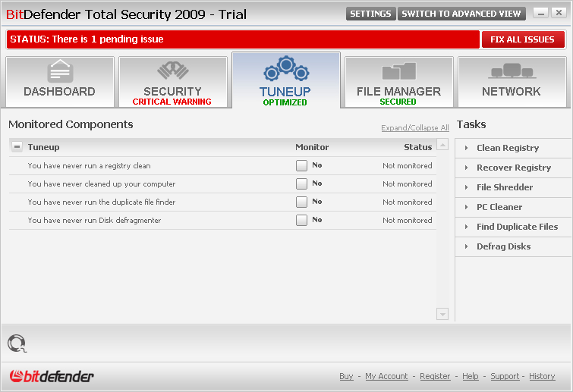The width and height of the screenshot is (573, 392).
Task: Minimize the BitDefender window
Action: [x=541, y=13]
